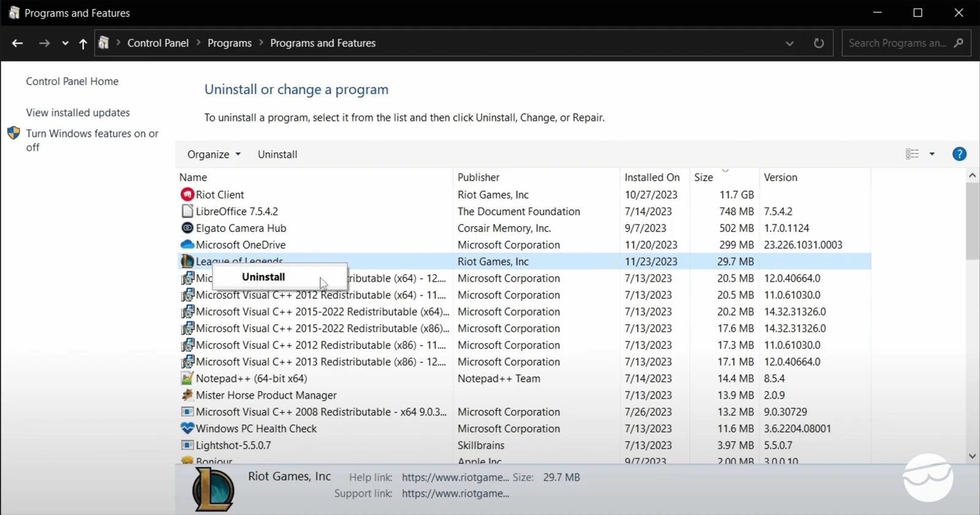Image resolution: width=980 pixels, height=515 pixels.
Task: Click the 23.226.1031.0003 version cell
Action: 803,245
